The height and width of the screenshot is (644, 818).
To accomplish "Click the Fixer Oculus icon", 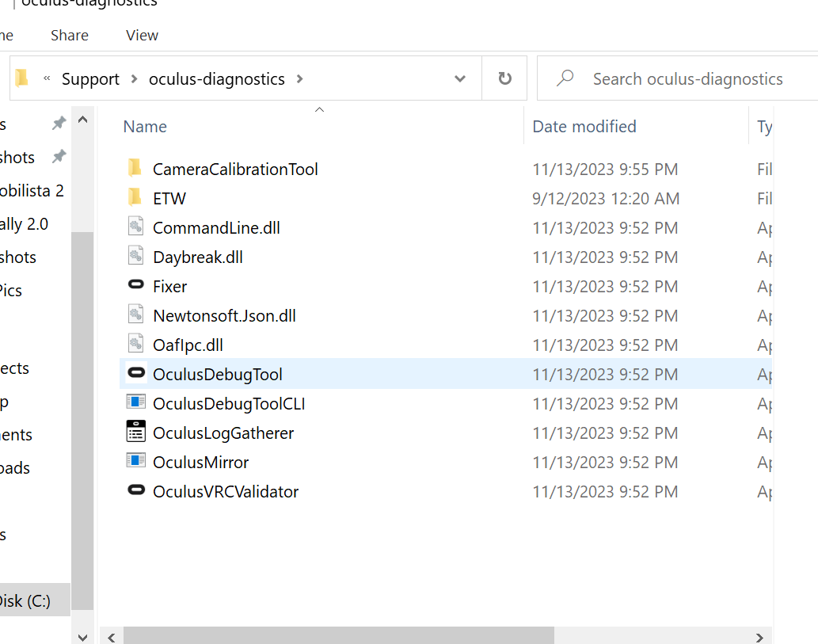I will pyautogui.click(x=136, y=284).
